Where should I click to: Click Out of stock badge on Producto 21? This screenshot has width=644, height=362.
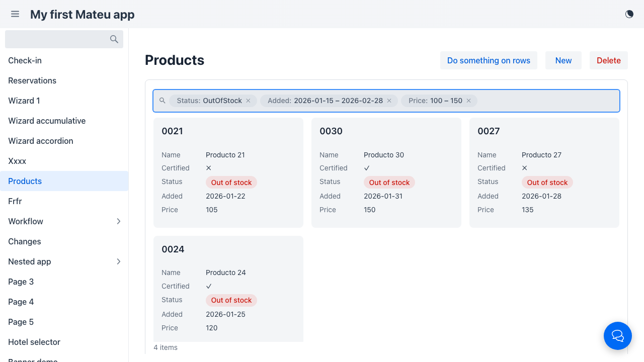click(x=231, y=183)
